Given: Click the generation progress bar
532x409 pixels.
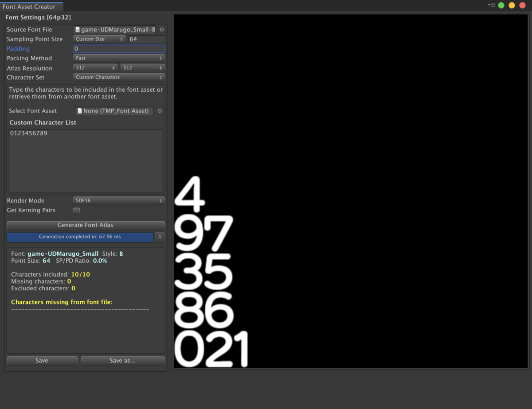Looking at the screenshot, I should point(80,237).
